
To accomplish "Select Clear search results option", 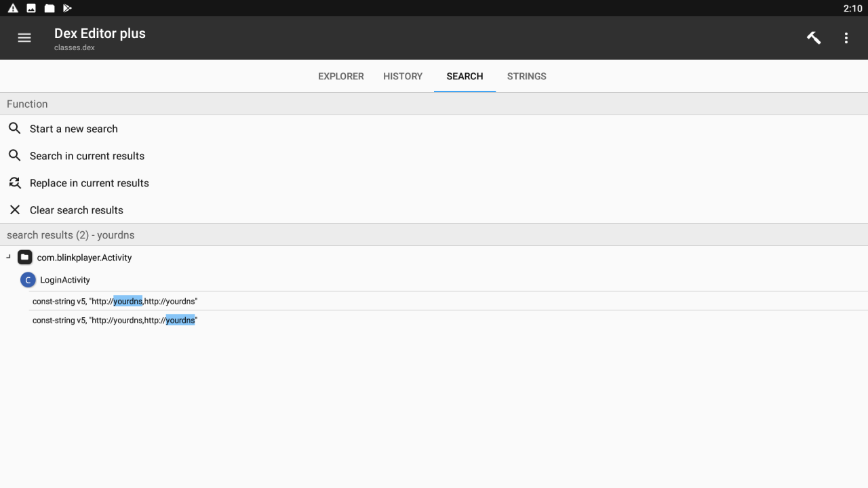I will [x=76, y=210].
